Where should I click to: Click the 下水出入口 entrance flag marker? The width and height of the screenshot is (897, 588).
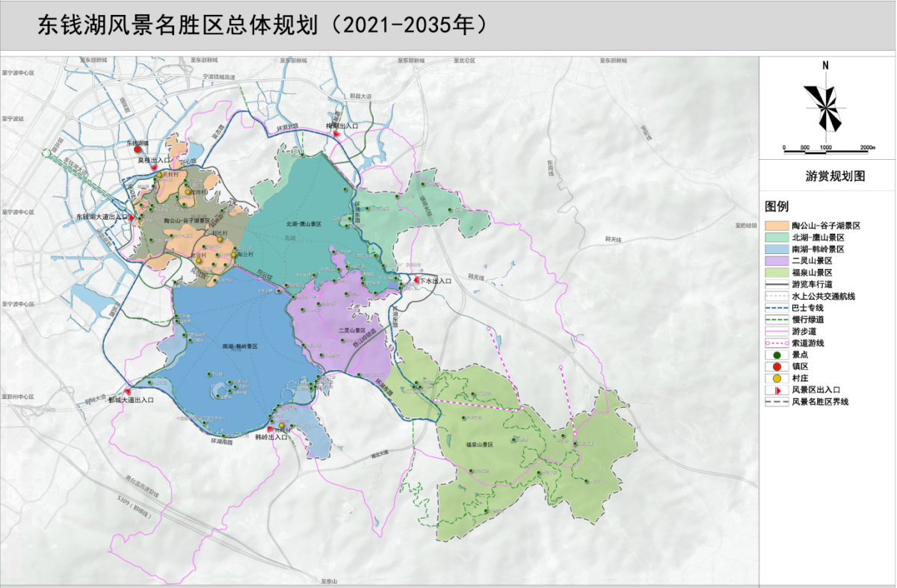(x=415, y=280)
